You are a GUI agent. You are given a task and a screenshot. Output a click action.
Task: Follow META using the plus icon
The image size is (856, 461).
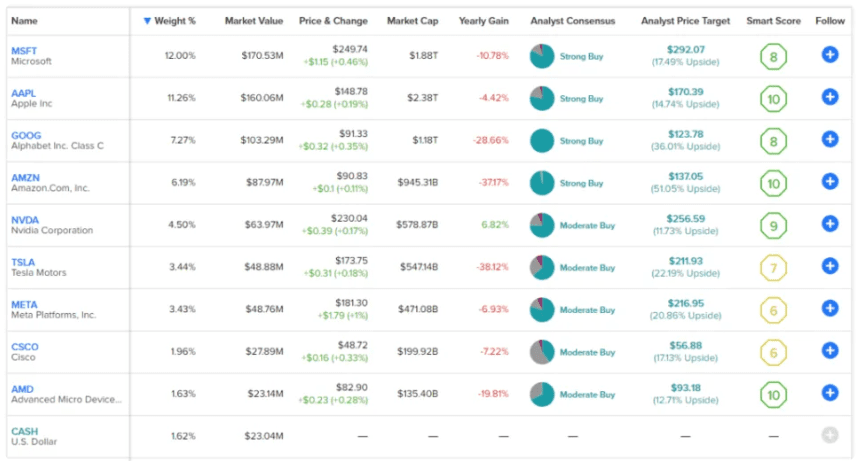click(x=830, y=309)
